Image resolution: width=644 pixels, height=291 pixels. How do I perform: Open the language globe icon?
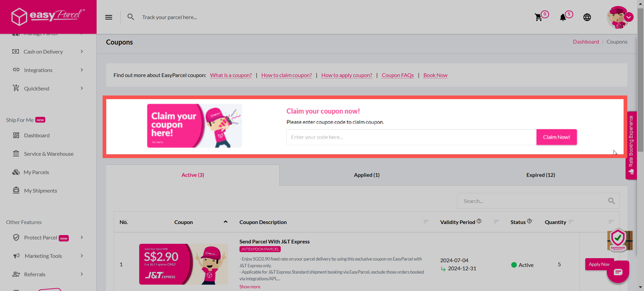point(587,17)
